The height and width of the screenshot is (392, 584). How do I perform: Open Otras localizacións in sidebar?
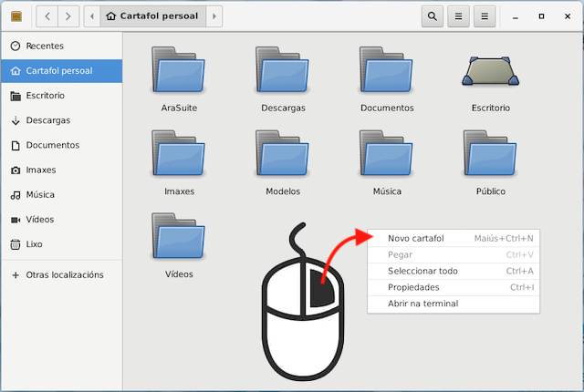tap(64, 274)
